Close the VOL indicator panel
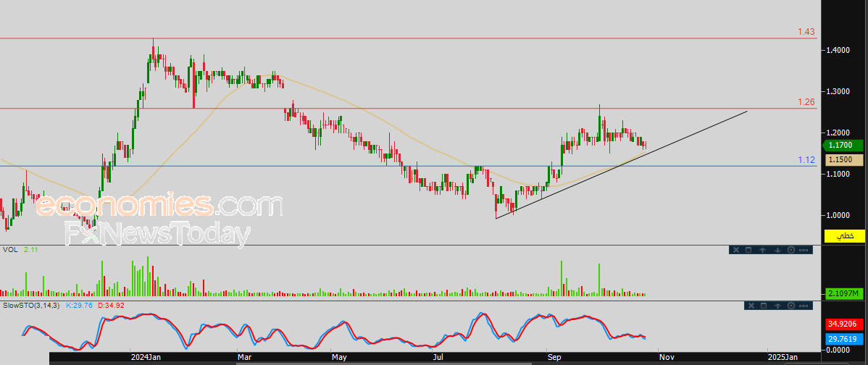868x365 pixels. tap(735, 250)
